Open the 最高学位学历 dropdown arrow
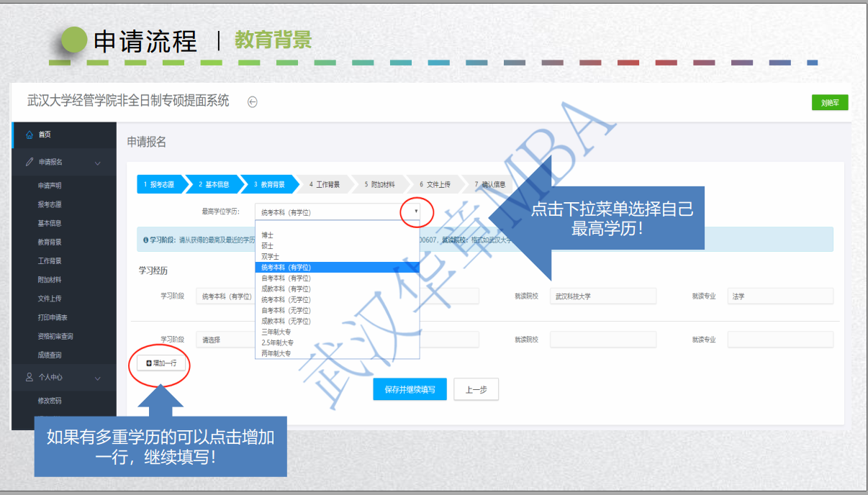The width and height of the screenshot is (868, 495). [415, 212]
